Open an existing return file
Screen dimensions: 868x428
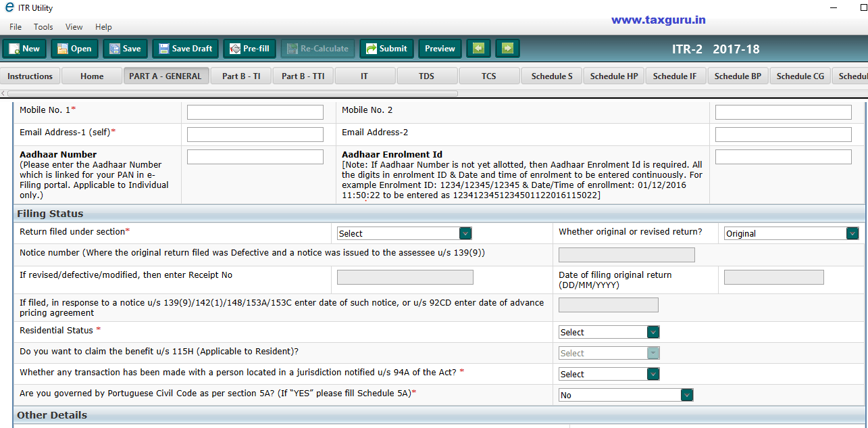point(74,48)
